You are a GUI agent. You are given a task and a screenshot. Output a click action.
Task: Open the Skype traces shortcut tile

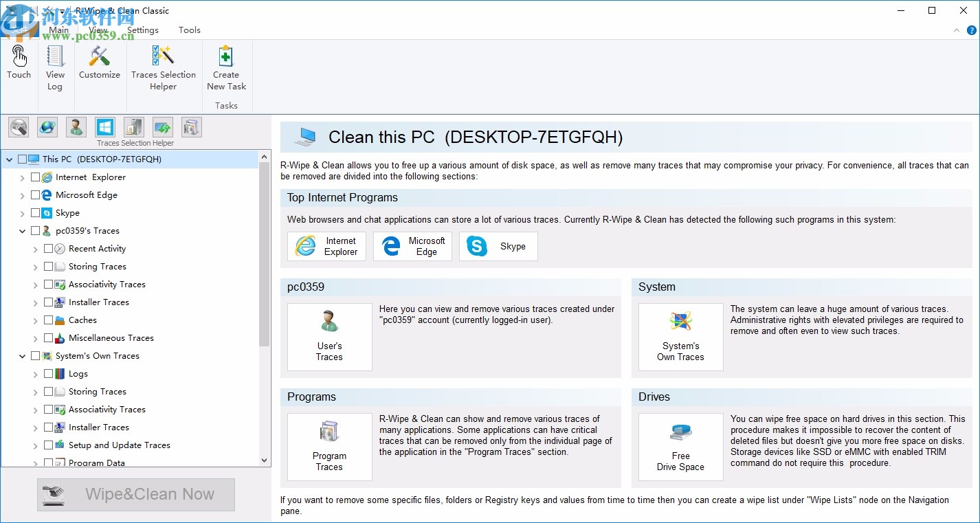498,246
